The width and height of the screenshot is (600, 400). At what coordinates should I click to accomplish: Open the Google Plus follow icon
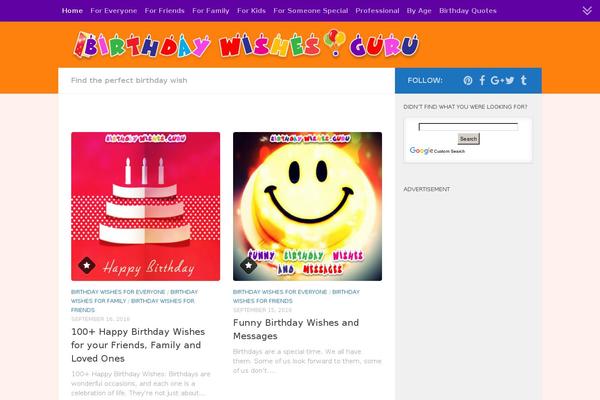[497, 80]
